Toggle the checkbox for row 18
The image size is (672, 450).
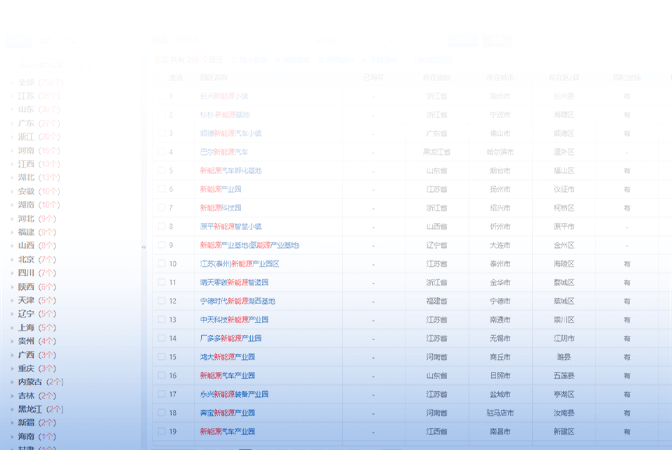click(x=161, y=413)
